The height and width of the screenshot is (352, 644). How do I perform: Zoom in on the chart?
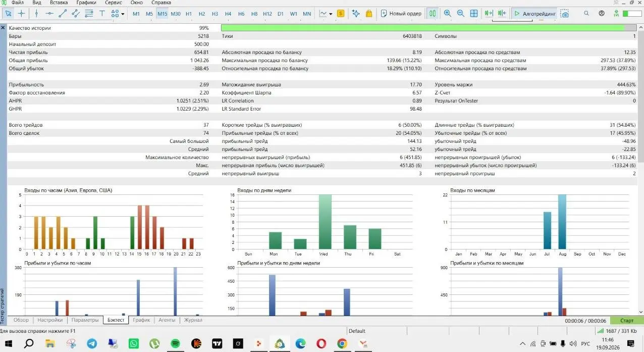[448, 14]
